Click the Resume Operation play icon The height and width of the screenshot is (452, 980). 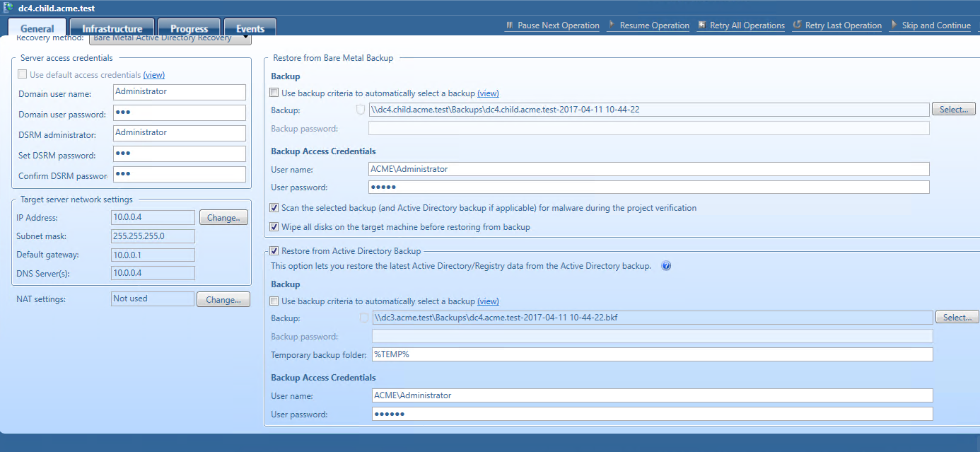(611, 25)
